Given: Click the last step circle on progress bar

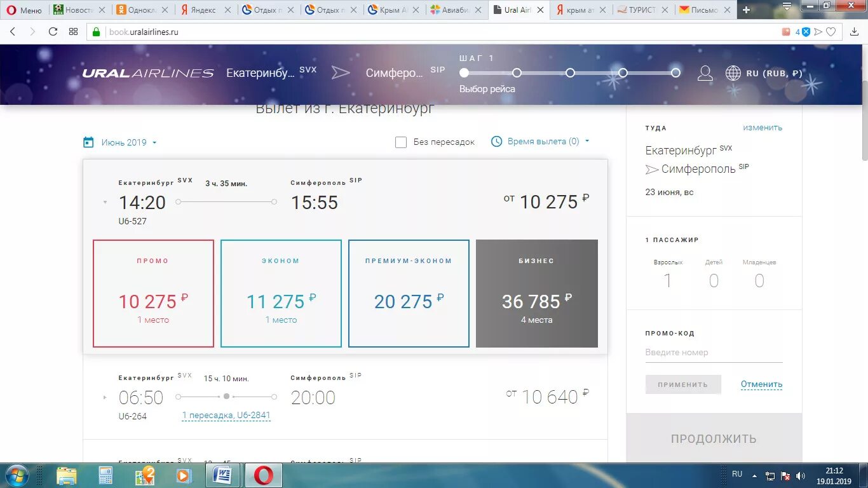Looking at the screenshot, I should [x=675, y=72].
